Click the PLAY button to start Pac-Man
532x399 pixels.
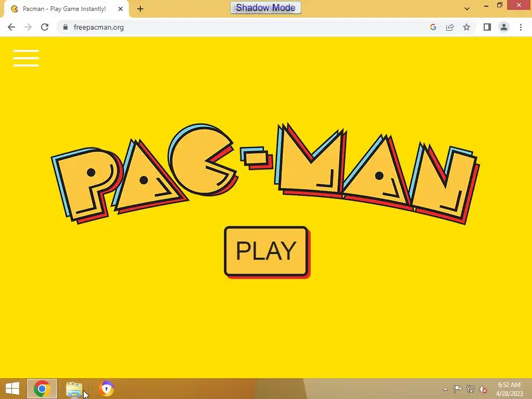(x=267, y=251)
